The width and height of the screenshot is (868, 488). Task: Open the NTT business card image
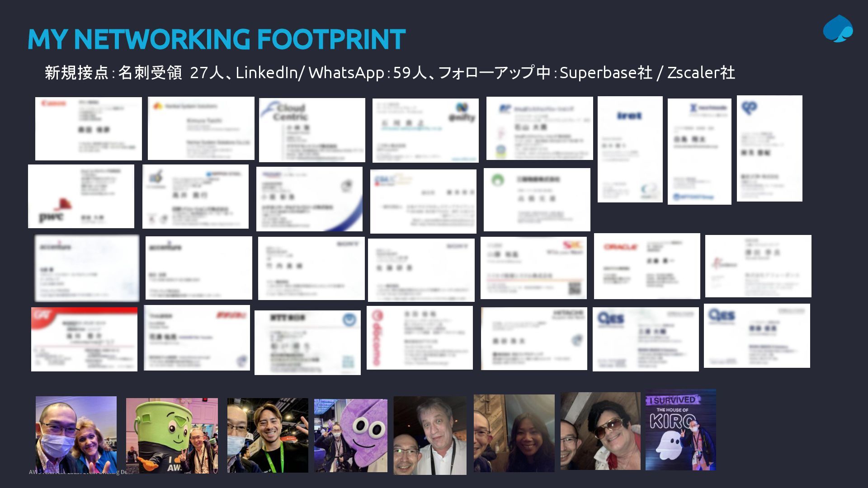pos(307,342)
